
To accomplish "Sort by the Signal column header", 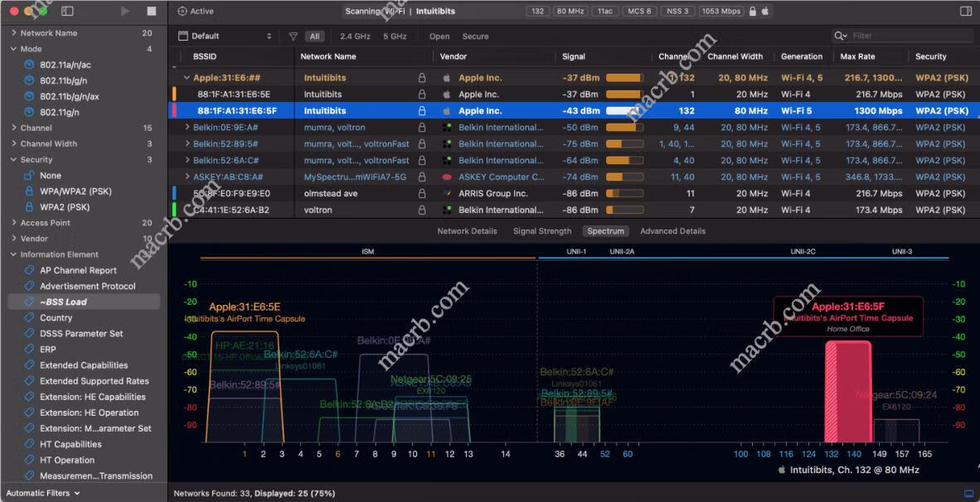I will [x=574, y=56].
